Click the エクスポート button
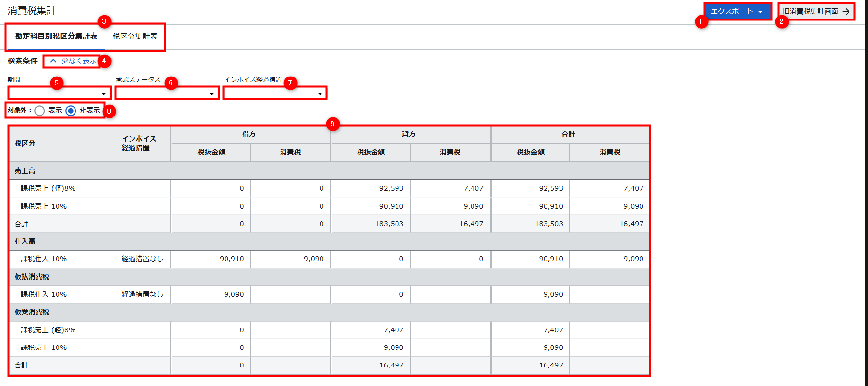Viewport: 868px width, 386px height. (x=732, y=11)
